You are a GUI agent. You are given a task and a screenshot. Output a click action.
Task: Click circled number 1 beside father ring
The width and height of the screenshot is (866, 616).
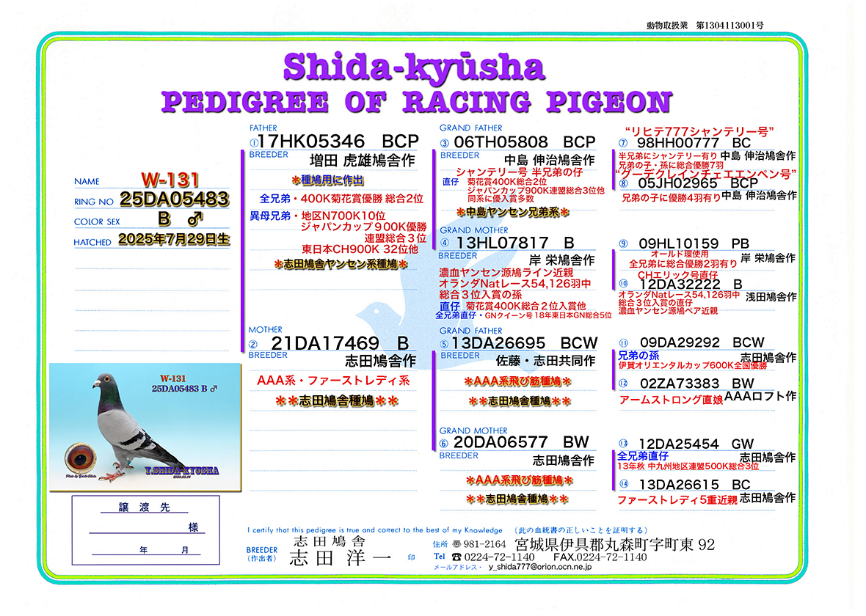click(x=254, y=142)
